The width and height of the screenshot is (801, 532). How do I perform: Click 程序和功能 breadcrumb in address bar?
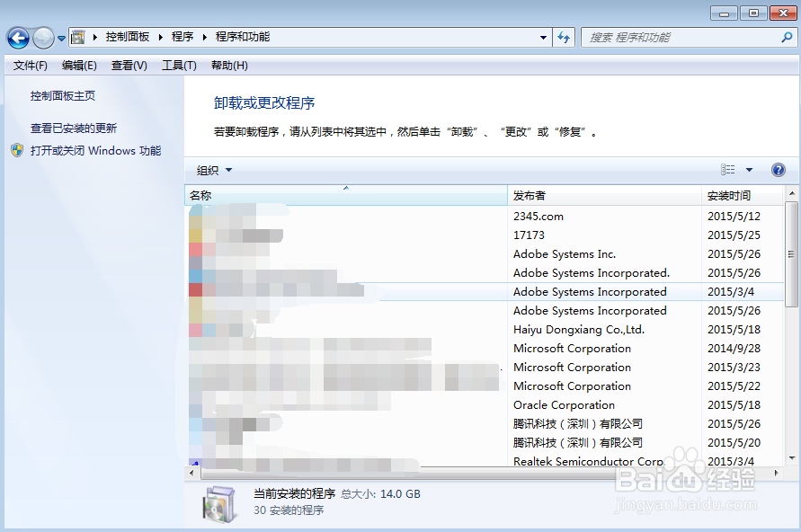coord(243,37)
